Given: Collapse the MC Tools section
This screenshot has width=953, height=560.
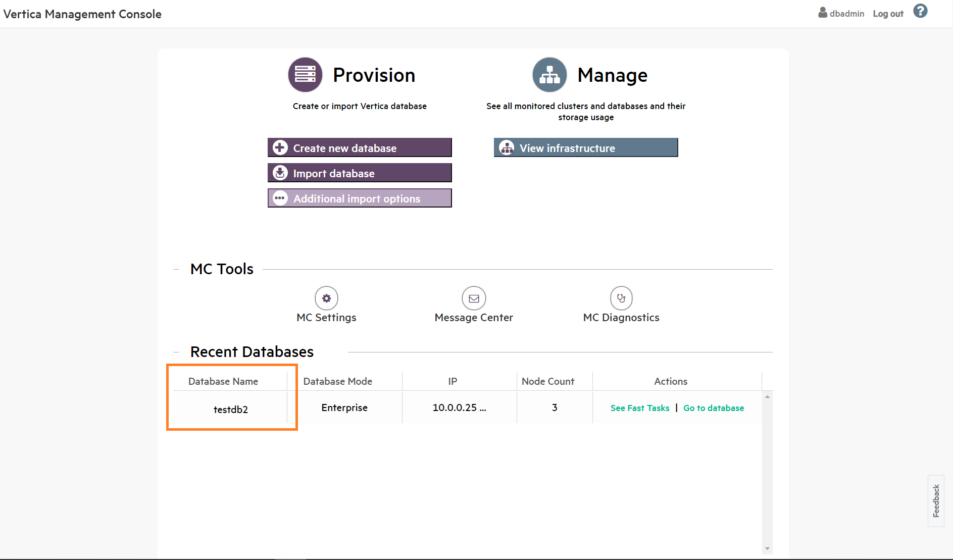Looking at the screenshot, I should pyautogui.click(x=176, y=270).
